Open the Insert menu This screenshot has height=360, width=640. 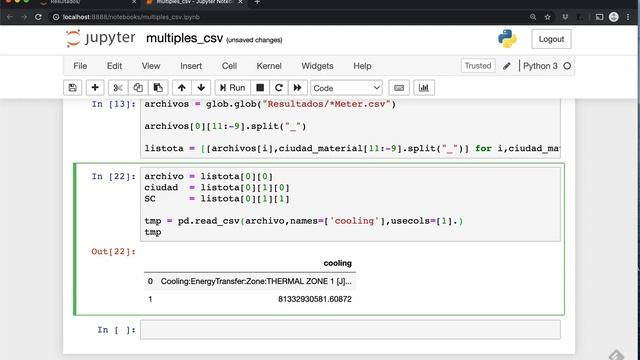(x=191, y=66)
